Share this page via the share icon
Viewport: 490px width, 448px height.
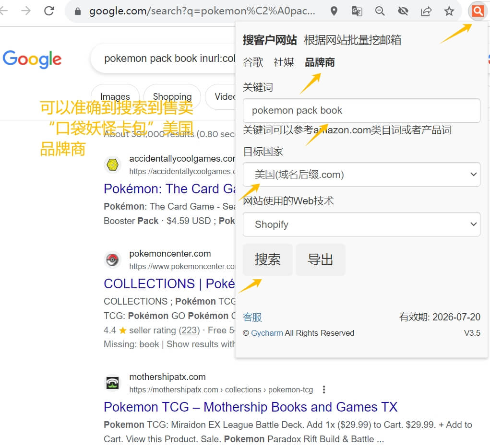(426, 11)
